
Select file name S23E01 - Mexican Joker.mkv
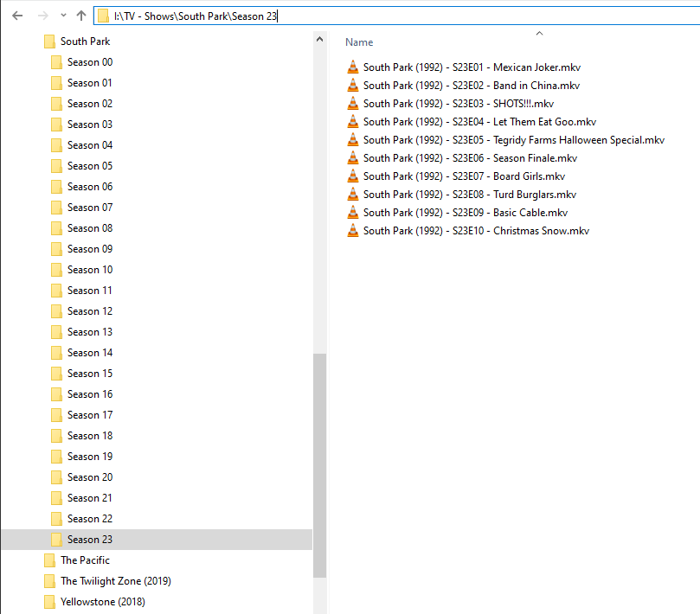pos(472,67)
